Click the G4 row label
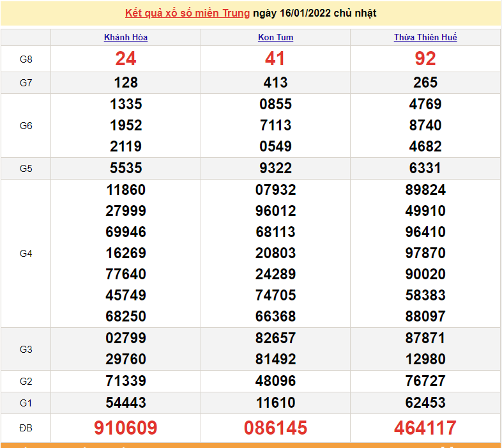502x448 pixels. pyautogui.click(x=26, y=253)
